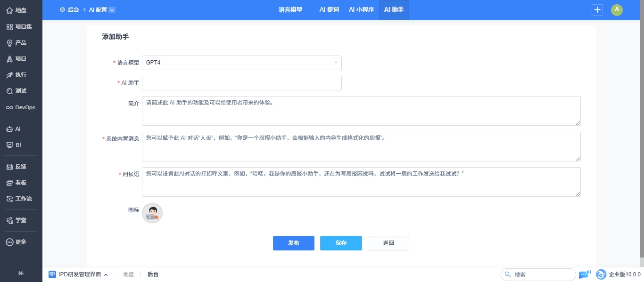Click the 保存 save button

coord(341,243)
